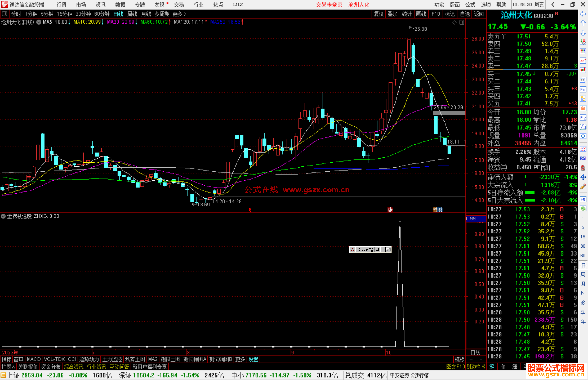Toggle the panel icon left of 分时
Screen dimensions: 588x380
click(x=4, y=14)
